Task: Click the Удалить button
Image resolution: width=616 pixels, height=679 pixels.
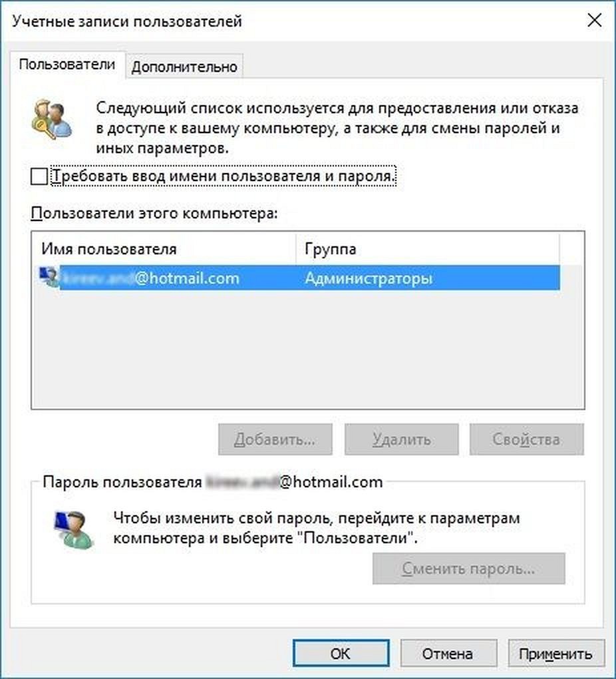Action: click(401, 439)
